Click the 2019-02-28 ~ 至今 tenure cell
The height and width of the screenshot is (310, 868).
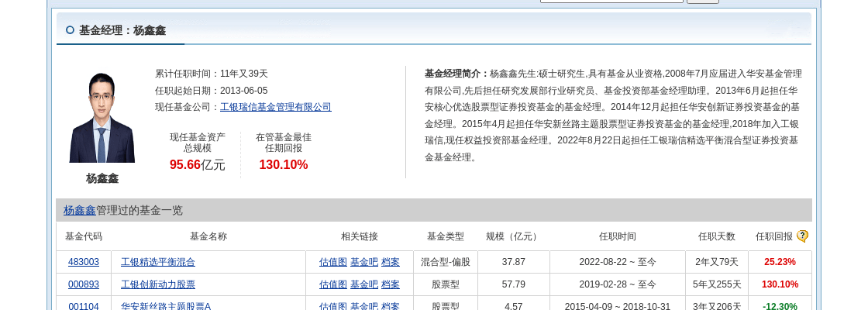(617, 284)
